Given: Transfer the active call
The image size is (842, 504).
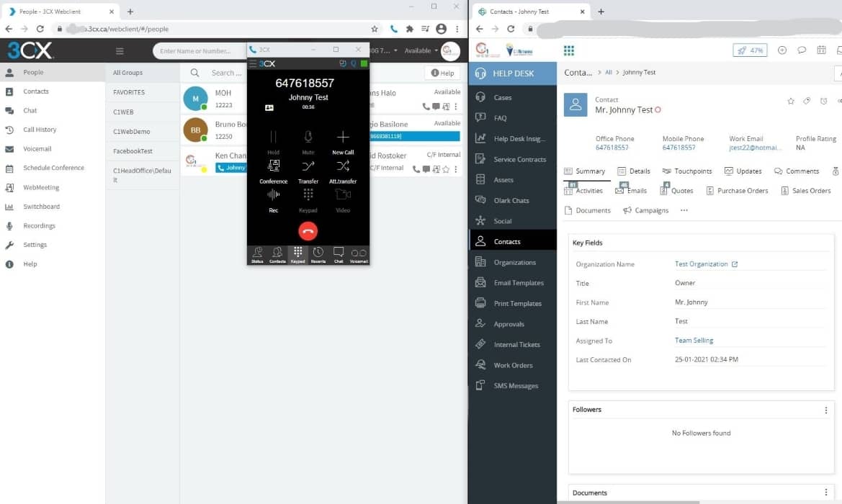Looking at the screenshot, I should tap(308, 171).
